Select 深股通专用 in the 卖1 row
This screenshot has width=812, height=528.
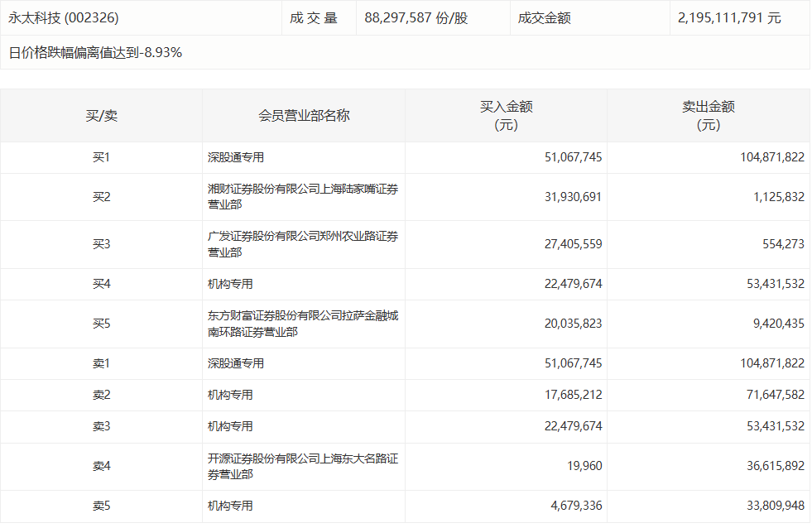tap(236, 363)
